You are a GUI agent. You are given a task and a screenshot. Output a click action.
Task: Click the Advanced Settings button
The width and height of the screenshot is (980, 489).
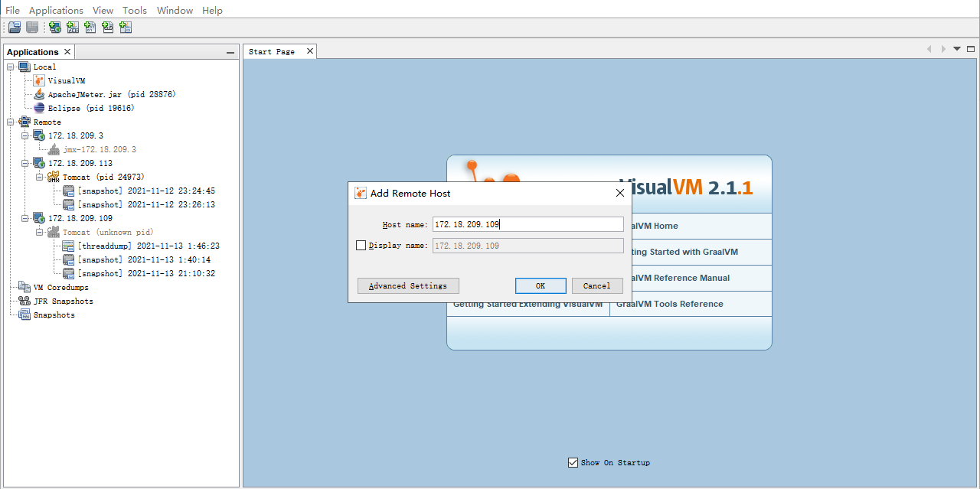407,285
